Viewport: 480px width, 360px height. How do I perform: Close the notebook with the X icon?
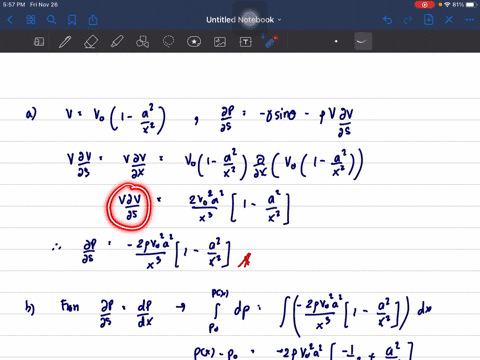[x=449, y=20]
